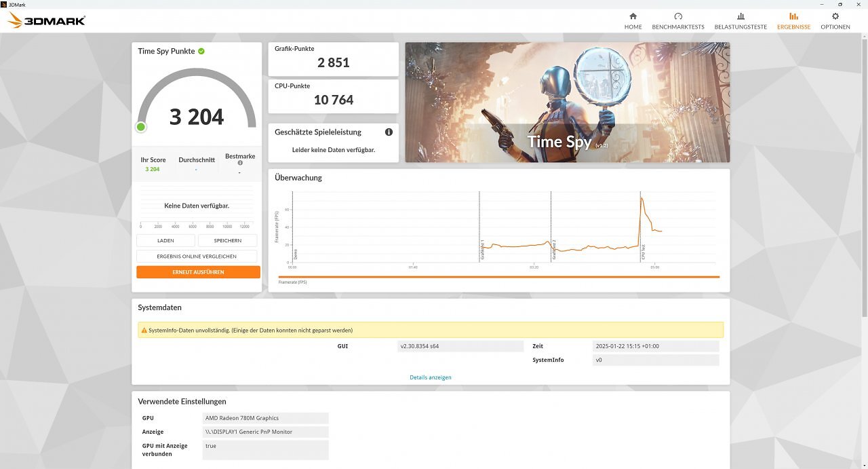Switch to Benchmarktests tab

678,21
